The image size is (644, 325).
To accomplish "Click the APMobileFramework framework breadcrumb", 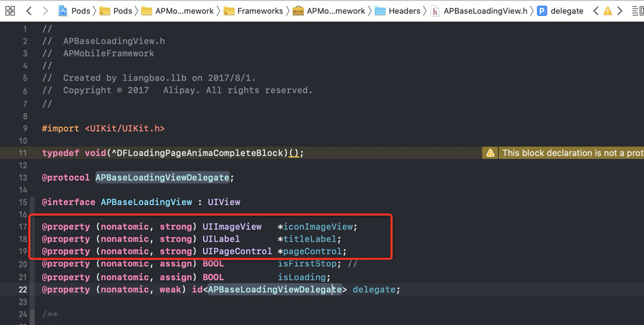I will pyautogui.click(x=330, y=11).
